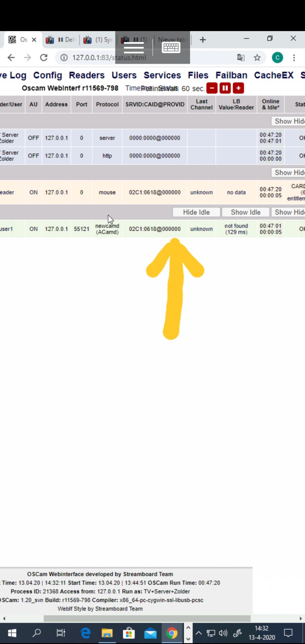
Task: Click Show Hidden button above reader row
Action: (x=288, y=172)
